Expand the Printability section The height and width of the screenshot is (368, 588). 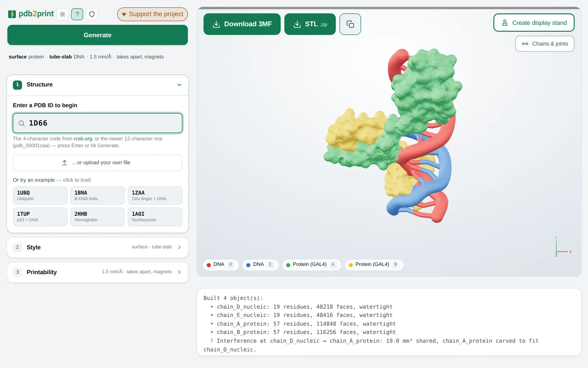point(97,272)
